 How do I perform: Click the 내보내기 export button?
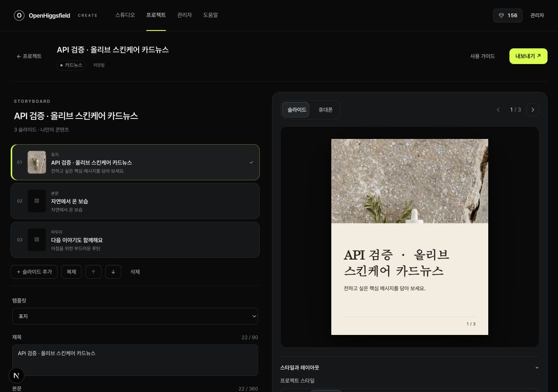(x=528, y=56)
